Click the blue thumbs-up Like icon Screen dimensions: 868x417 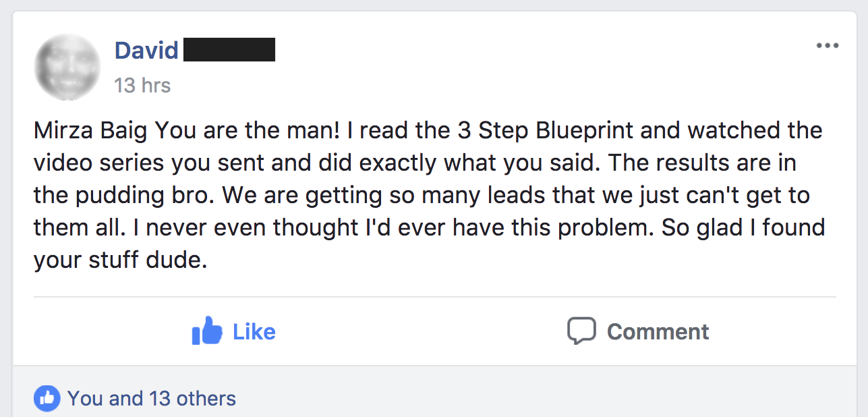(206, 331)
